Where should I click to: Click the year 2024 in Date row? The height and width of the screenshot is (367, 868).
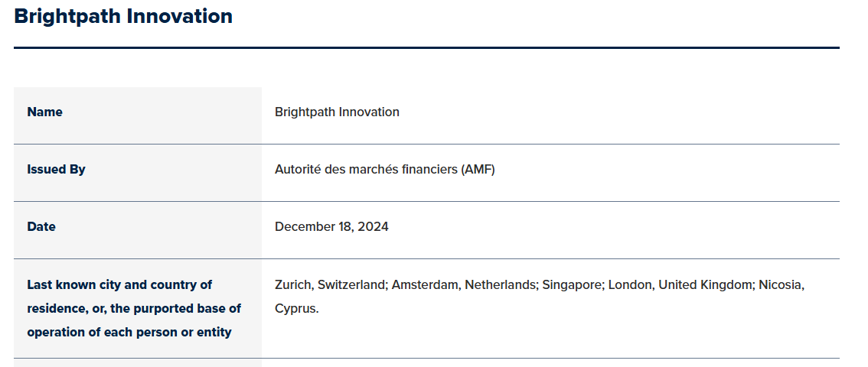[x=373, y=227]
